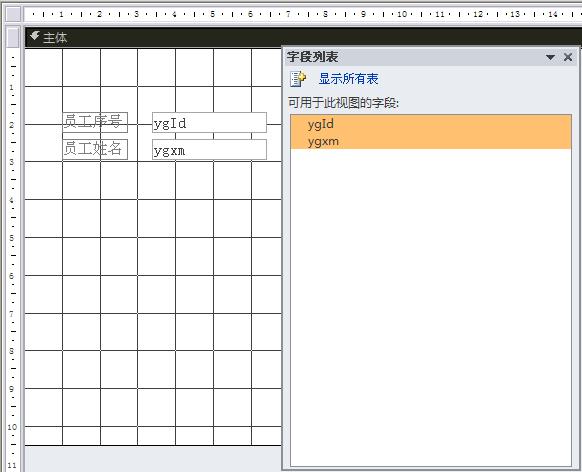
Task: Click the 主体 section selector on vertical ruler
Action: pyautogui.click(x=13, y=37)
